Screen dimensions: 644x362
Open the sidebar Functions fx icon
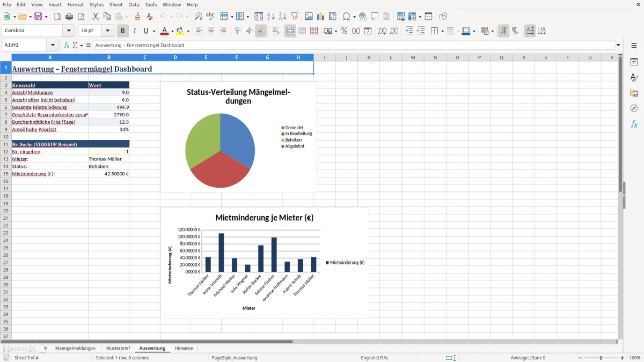[x=634, y=124]
